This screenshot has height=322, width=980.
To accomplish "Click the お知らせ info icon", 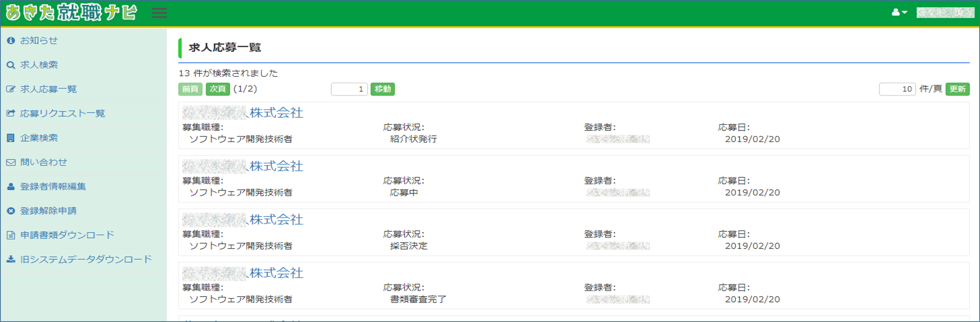I will pos(11,40).
